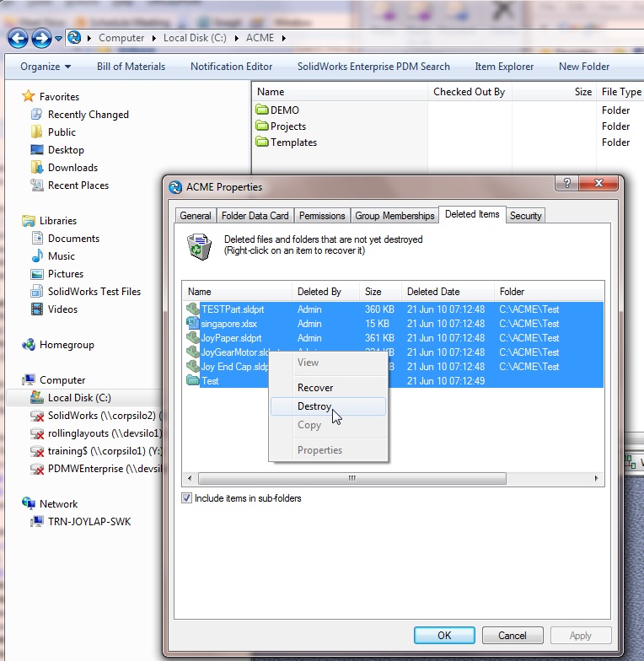
Task: Click the scrollbar right arrow
Action: point(597,479)
